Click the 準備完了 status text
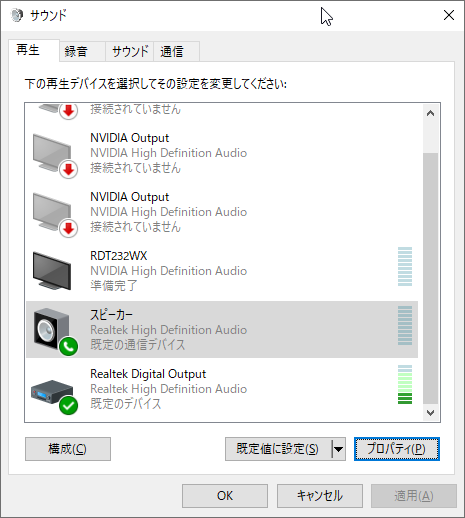Screen dimensions: 465x518 tap(114, 286)
